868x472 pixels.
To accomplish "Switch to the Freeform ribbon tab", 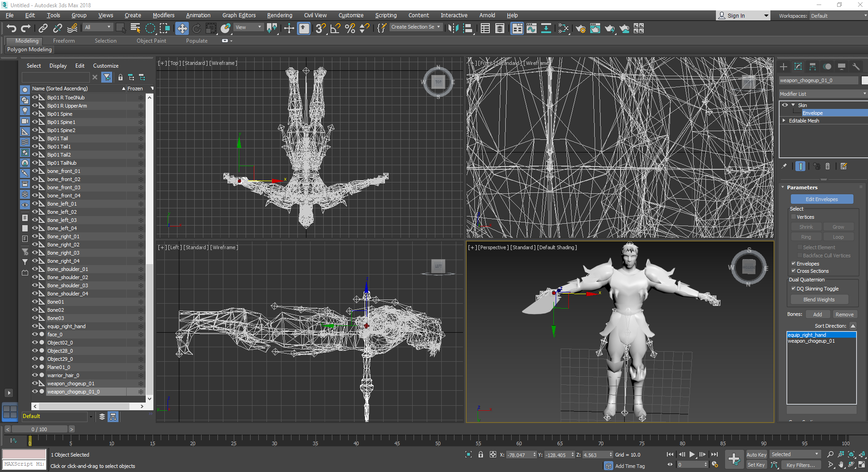I will tap(64, 41).
